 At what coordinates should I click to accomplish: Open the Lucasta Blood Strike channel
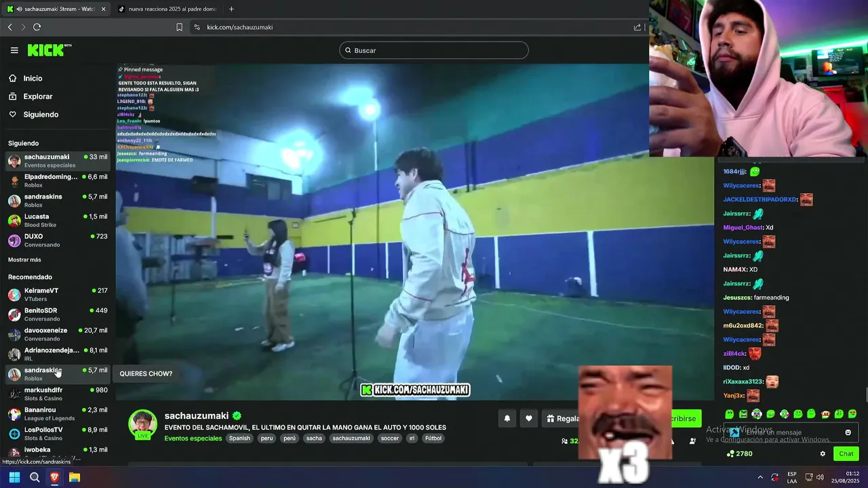58,220
